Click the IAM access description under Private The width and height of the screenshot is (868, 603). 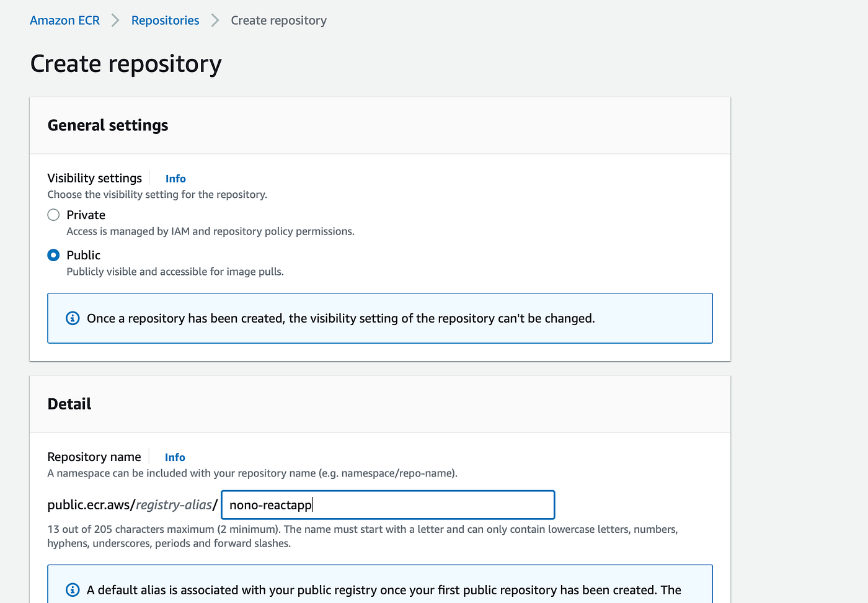coord(210,231)
